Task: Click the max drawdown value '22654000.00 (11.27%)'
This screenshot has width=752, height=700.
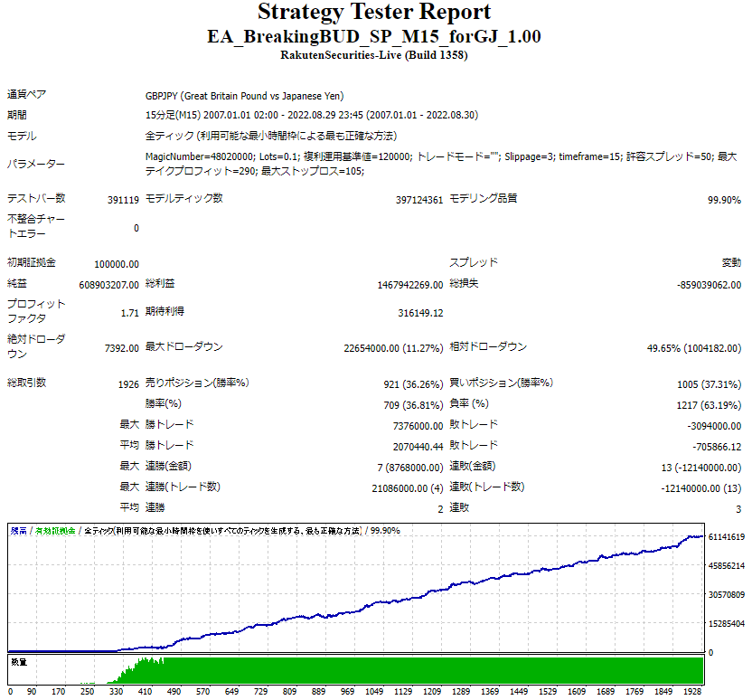Action: click(393, 348)
